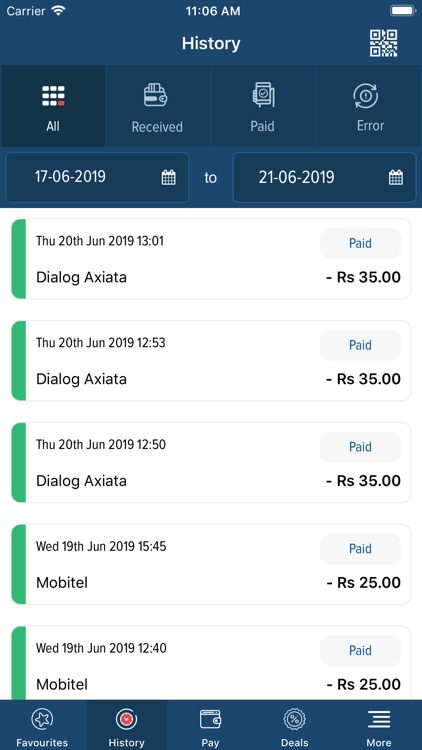Open the Pay wallet tab
Image resolution: width=422 pixels, height=750 pixels.
[x=211, y=726]
